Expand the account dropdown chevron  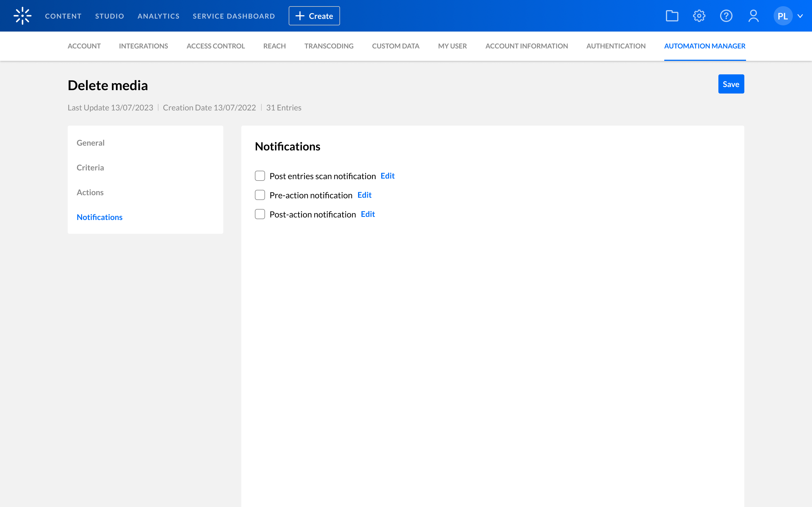pyautogui.click(x=800, y=16)
